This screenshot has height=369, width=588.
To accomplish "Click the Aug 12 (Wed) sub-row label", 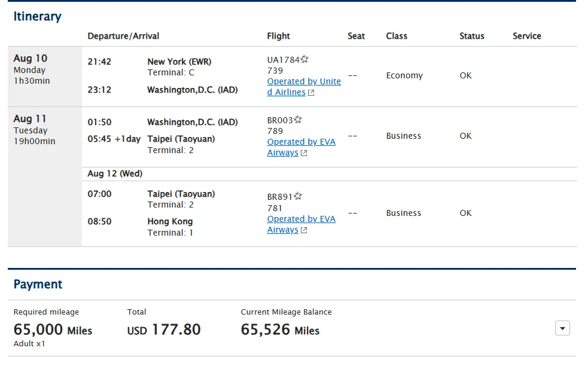I will pos(115,173).
